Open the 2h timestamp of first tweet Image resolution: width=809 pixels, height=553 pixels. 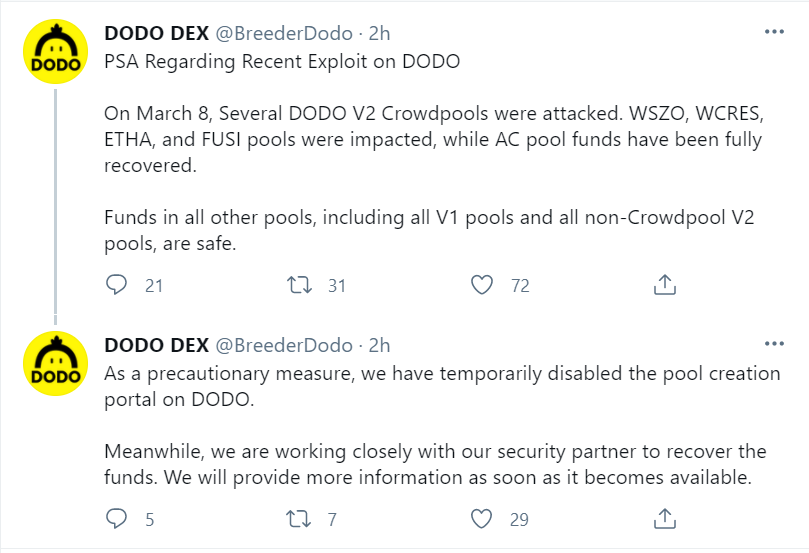[380, 32]
